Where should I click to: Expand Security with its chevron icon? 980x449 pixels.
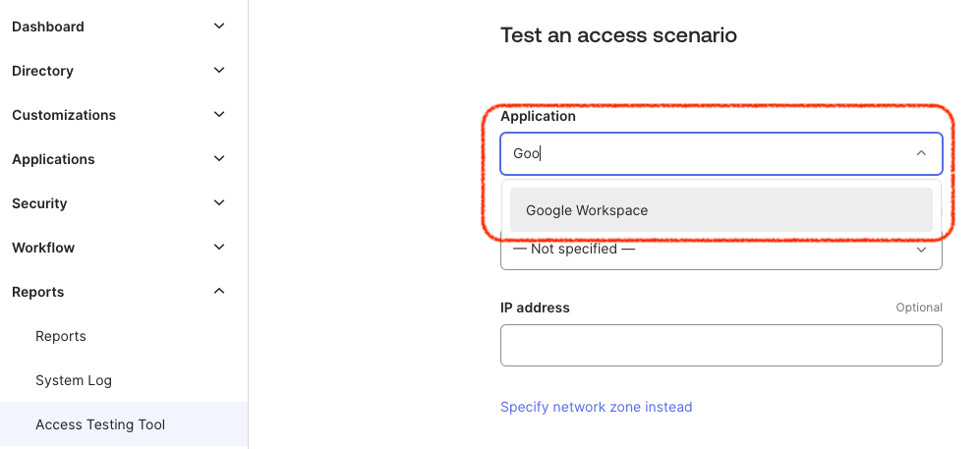pos(219,203)
